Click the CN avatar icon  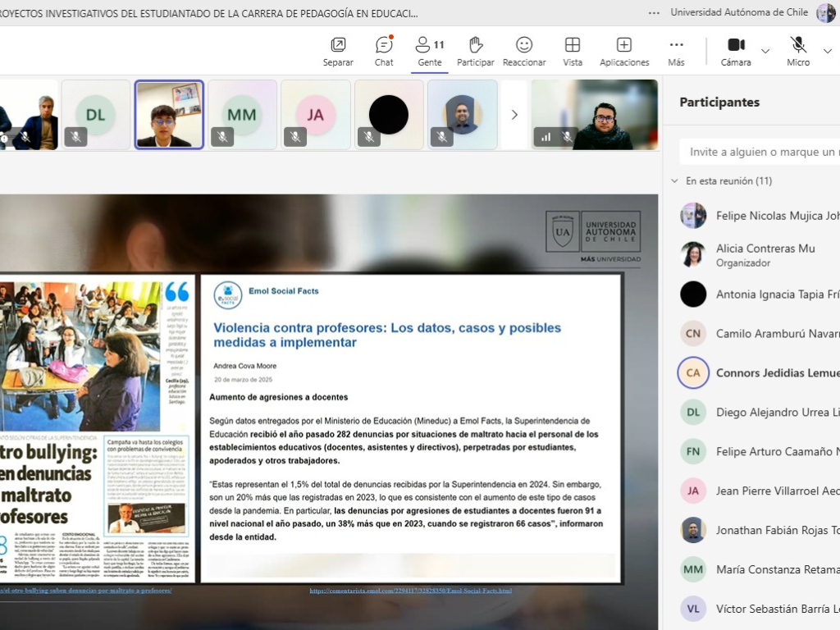point(693,333)
